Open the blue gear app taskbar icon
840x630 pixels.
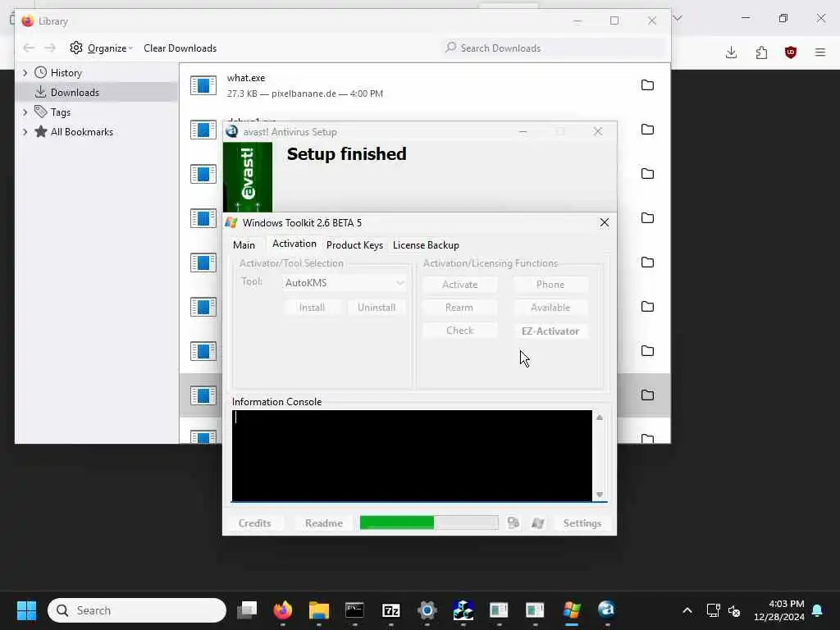[x=427, y=610]
